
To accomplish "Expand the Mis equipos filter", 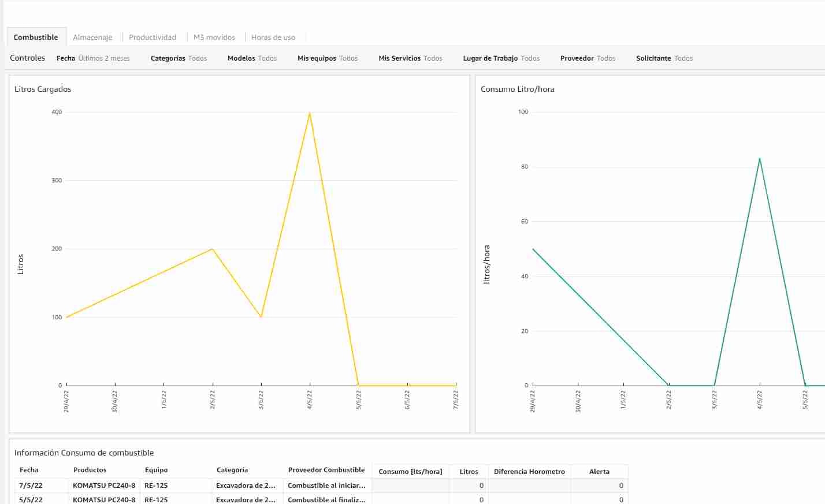I will [328, 58].
